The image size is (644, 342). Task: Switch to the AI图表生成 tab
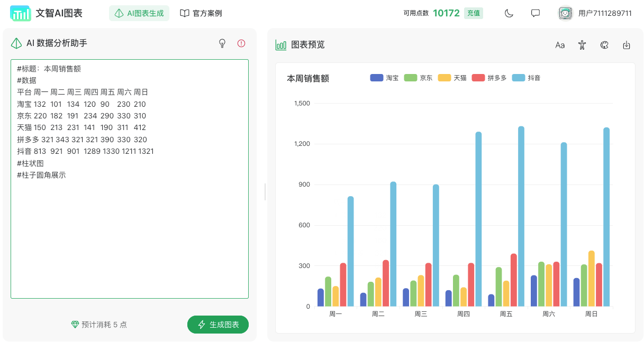coord(139,13)
